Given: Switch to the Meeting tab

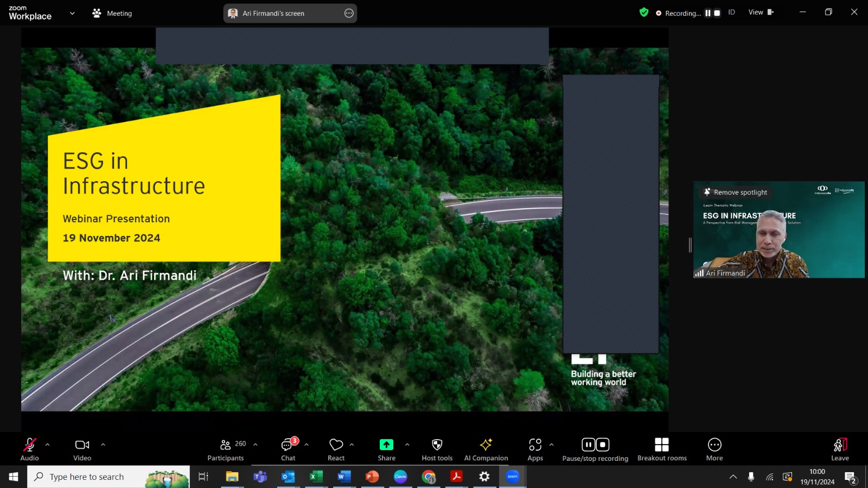Looking at the screenshot, I should click(112, 14).
